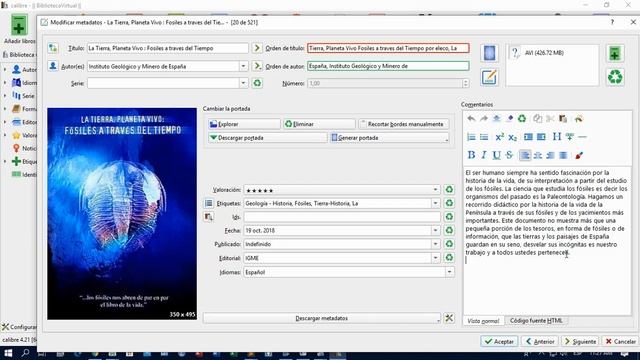Click the recycle clear icon in Comentarios toolbar
Image resolution: width=640 pixels, height=360 pixels.
(x=522, y=119)
